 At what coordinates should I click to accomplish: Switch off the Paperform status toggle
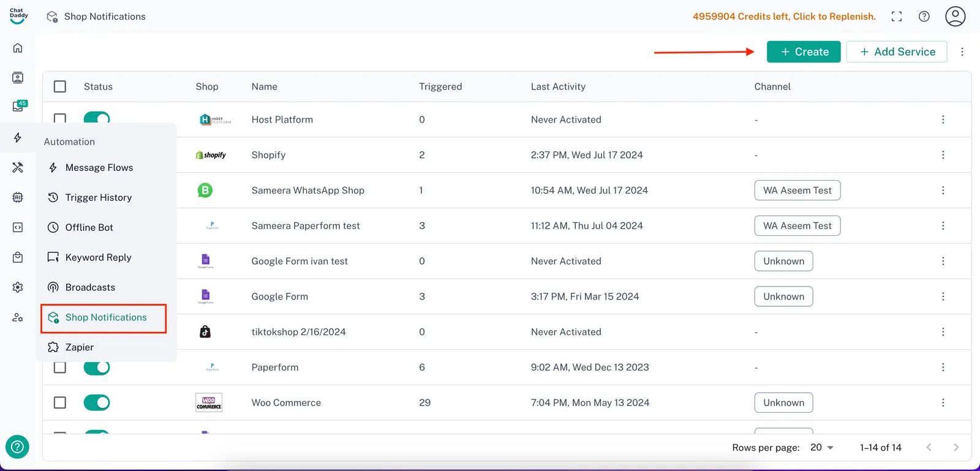tap(97, 367)
